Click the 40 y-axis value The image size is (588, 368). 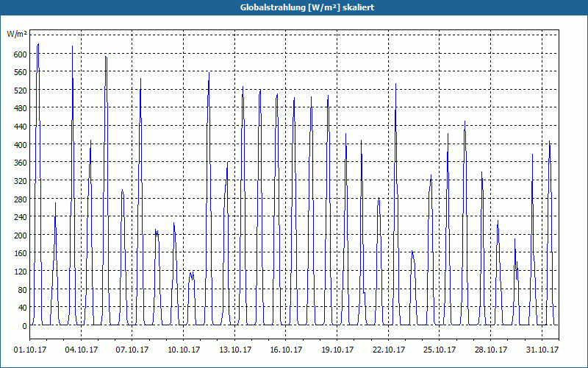pyautogui.click(x=22, y=308)
